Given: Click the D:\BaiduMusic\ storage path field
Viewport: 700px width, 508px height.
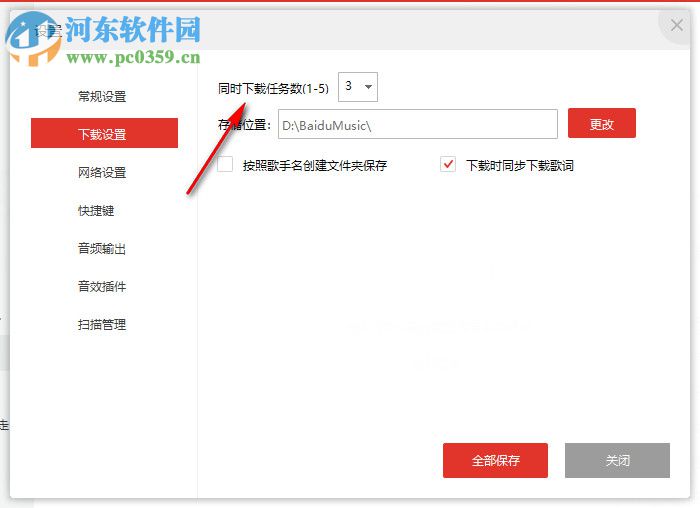Looking at the screenshot, I should point(417,124).
